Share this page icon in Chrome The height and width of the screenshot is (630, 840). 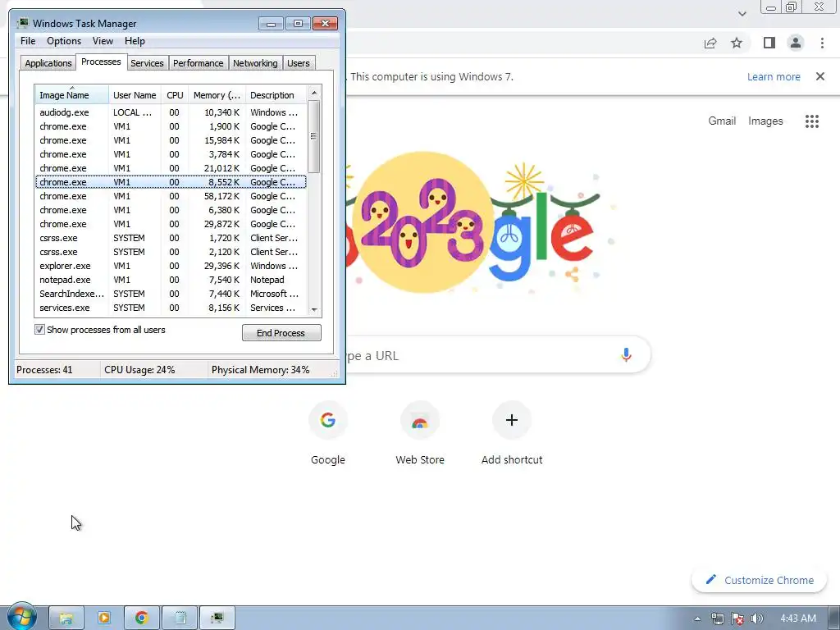(710, 43)
